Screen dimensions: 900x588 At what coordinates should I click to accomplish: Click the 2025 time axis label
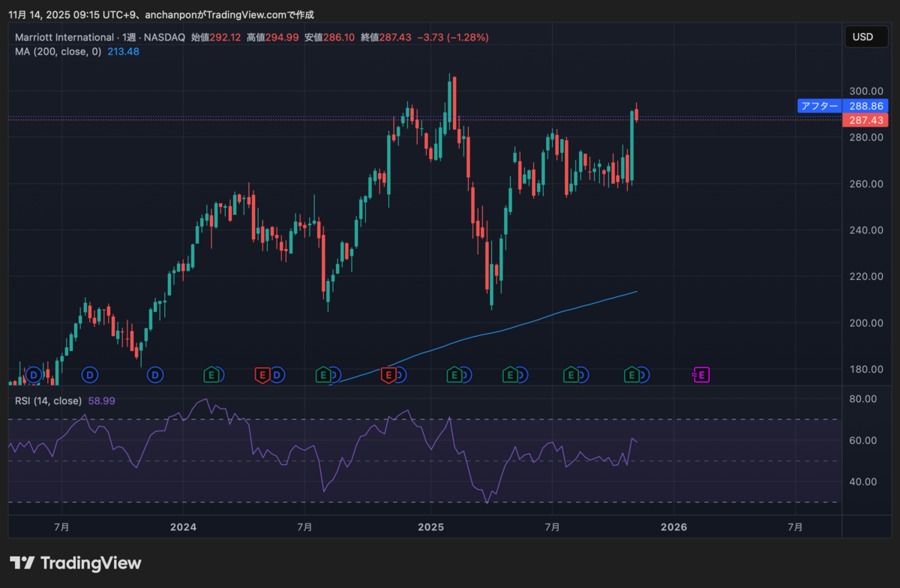(x=430, y=527)
